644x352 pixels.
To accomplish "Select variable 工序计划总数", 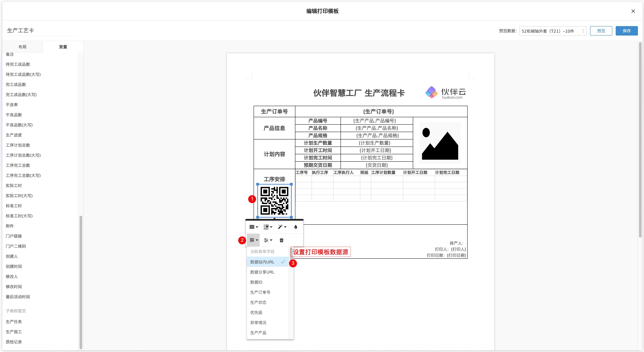I will tap(18, 145).
